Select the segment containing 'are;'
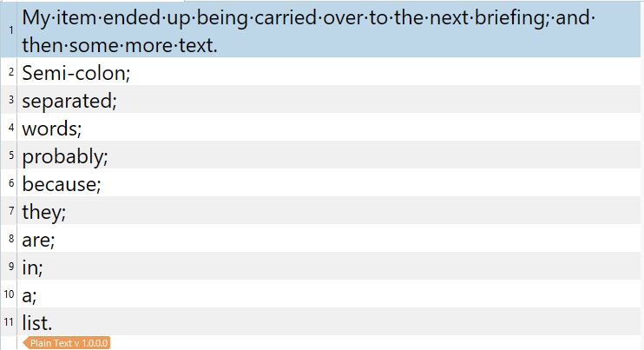644x350 pixels. pos(40,240)
